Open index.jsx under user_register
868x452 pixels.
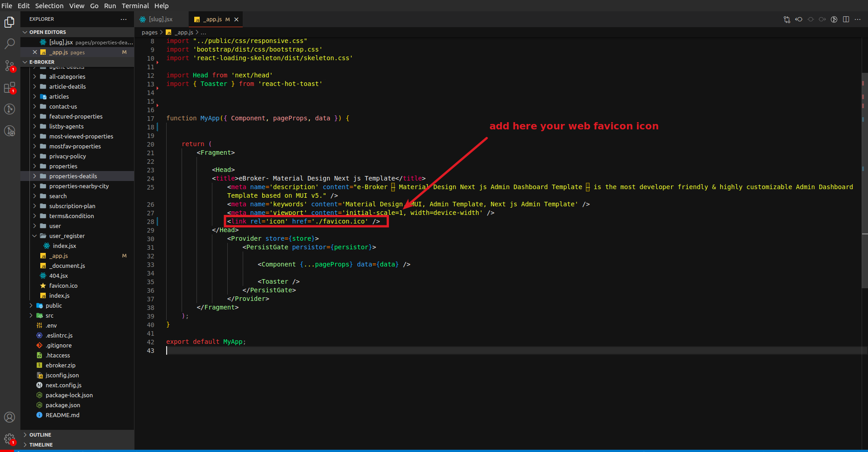[77, 246]
